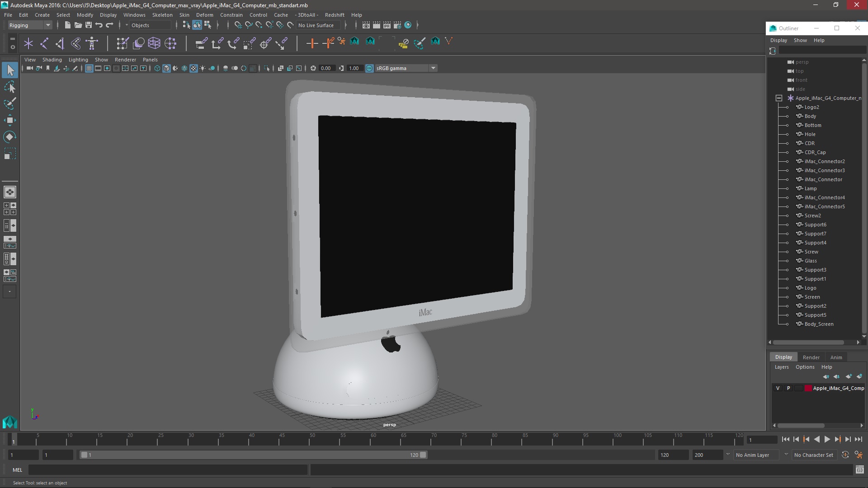
Task: Collapse the Apple_iMac_G4_Computer group in the Outliner
Action: 778,98
